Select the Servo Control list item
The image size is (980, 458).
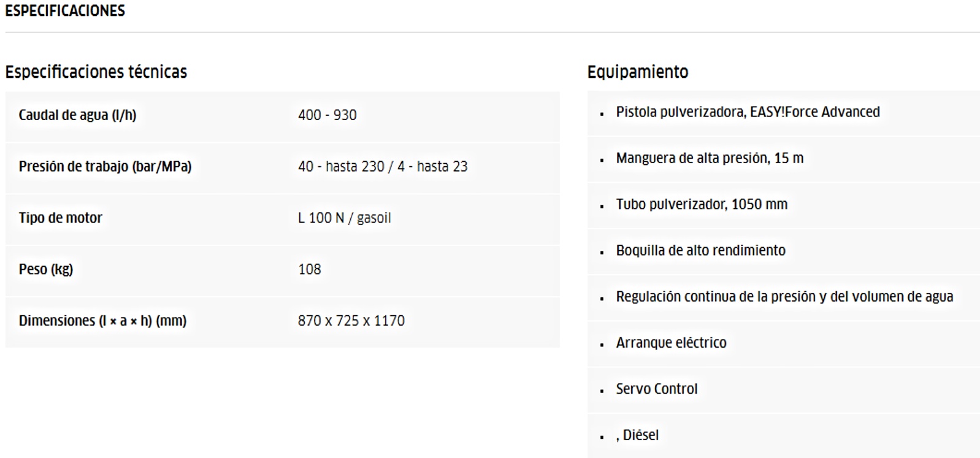click(657, 389)
